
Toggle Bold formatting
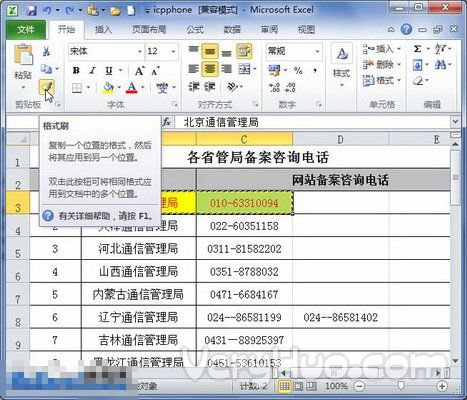(76, 70)
